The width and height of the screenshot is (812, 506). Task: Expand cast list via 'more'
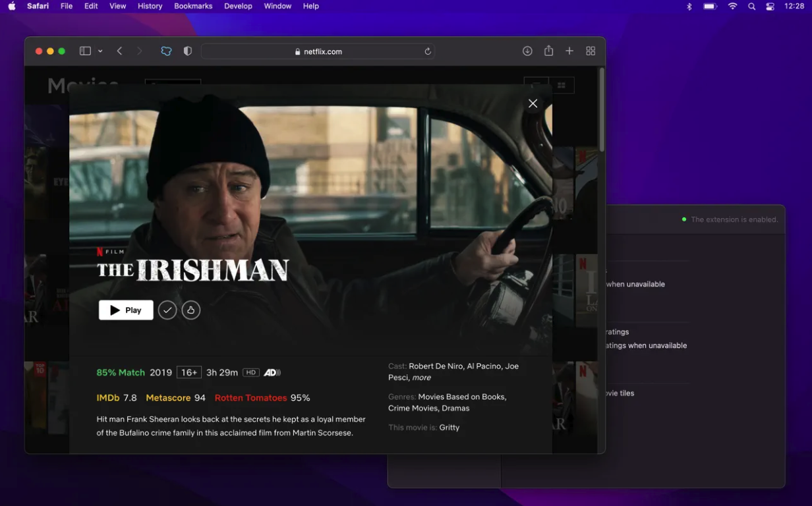point(421,378)
